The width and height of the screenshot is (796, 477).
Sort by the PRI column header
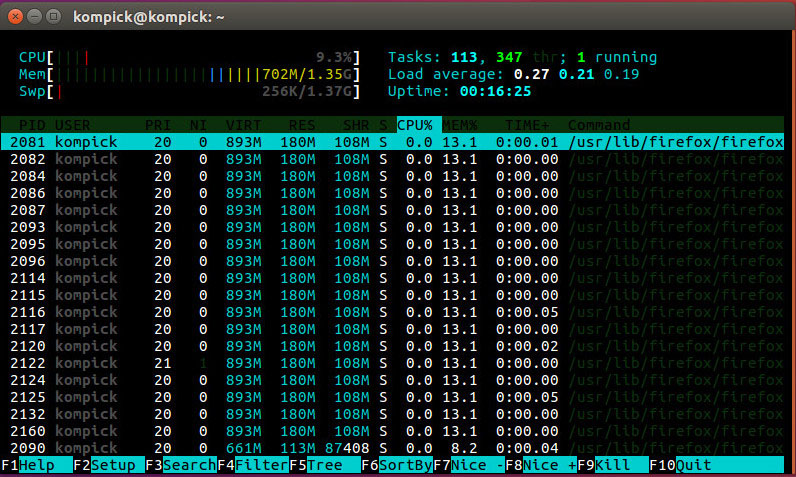click(158, 125)
